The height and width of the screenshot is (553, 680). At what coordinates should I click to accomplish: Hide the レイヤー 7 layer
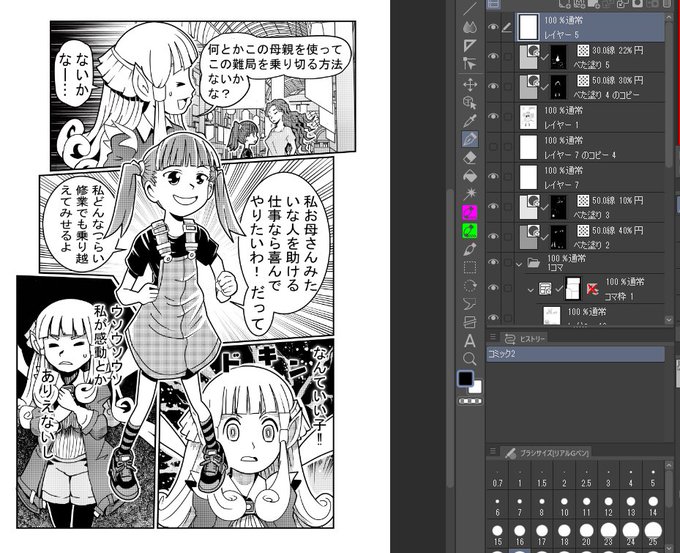click(493, 177)
